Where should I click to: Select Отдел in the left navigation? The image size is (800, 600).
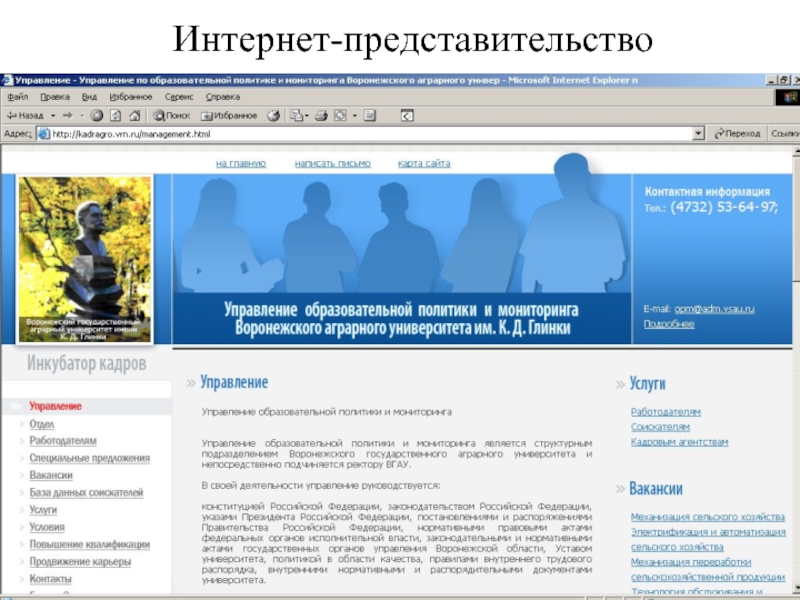pos(42,424)
